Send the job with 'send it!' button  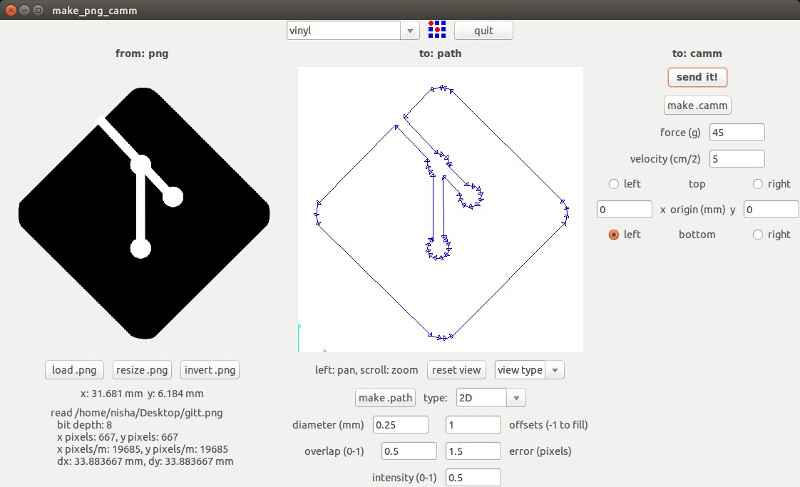pos(697,77)
